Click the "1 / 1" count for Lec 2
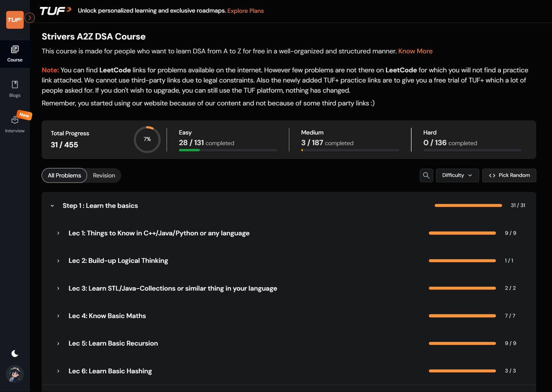This screenshot has width=552, height=392. (509, 261)
